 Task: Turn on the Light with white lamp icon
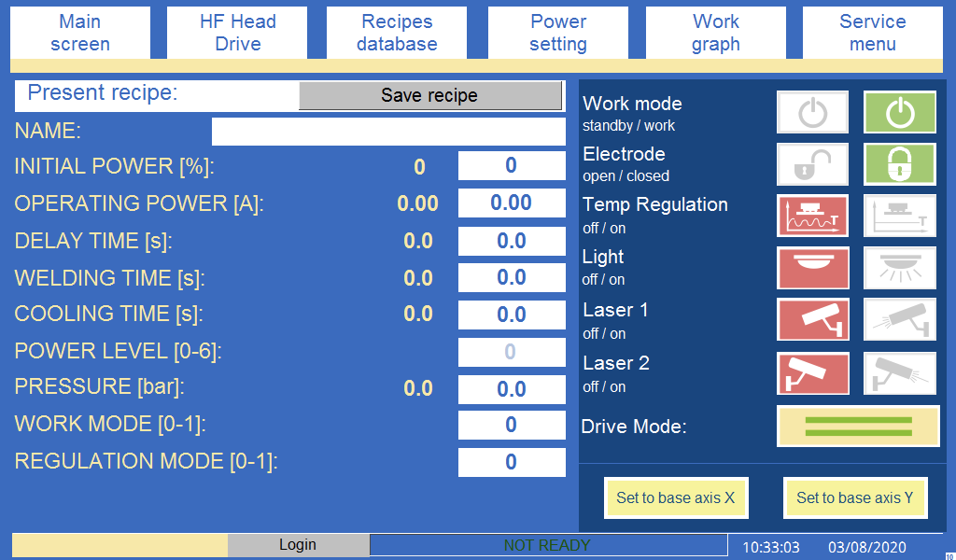pyautogui.click(x=899, y=268)
